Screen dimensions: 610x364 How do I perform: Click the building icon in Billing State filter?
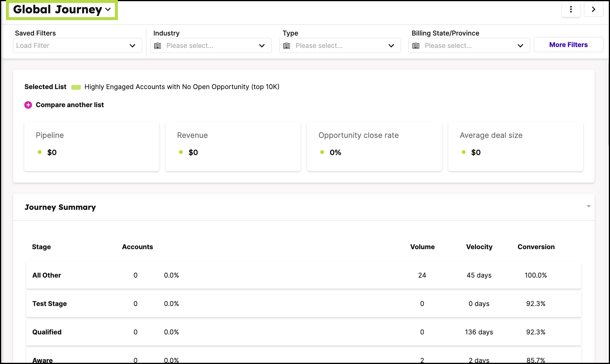click(x=416, y=46)
